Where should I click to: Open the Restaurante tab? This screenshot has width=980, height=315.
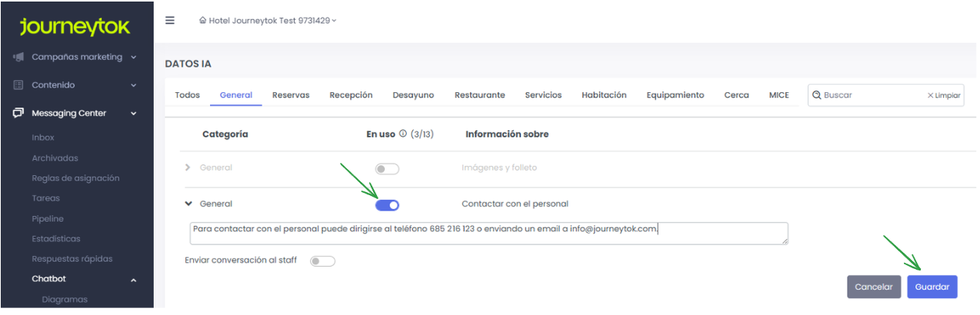pyautogui.click(x=479, y=95)
